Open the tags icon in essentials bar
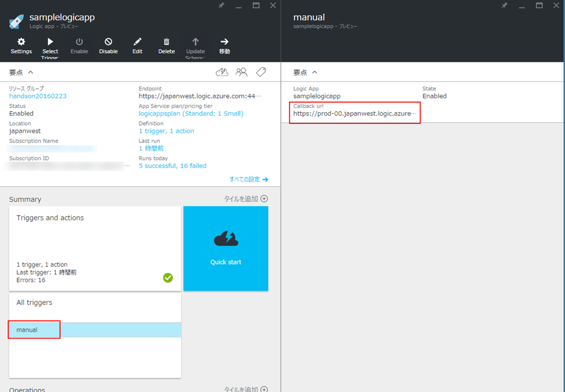This screenshot has width=565, height=392. [x=261, y=72]
